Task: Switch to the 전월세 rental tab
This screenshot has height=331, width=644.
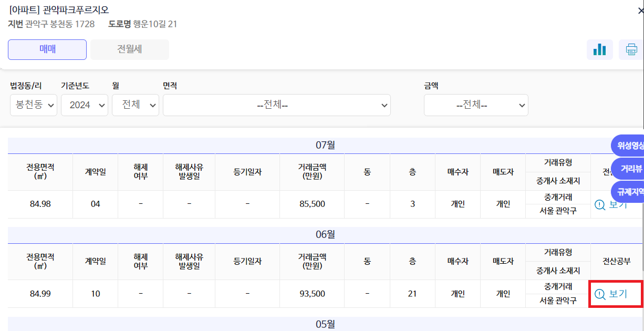Action: [129, 49]
